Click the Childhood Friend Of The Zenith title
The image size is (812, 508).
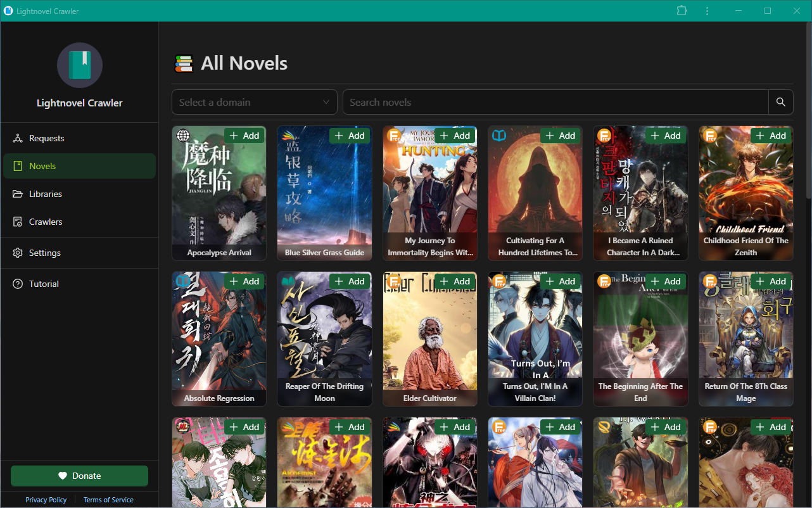tap(746, 246)
